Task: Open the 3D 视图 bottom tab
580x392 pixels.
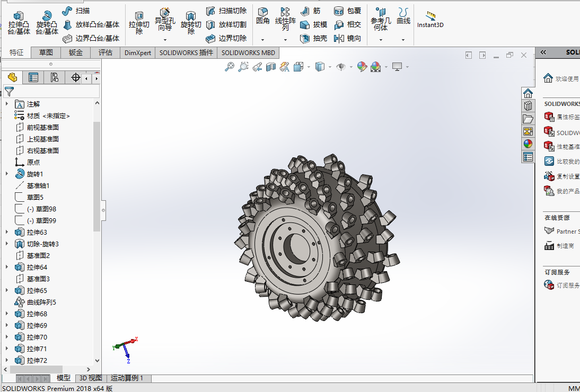Action: (91, 378)
